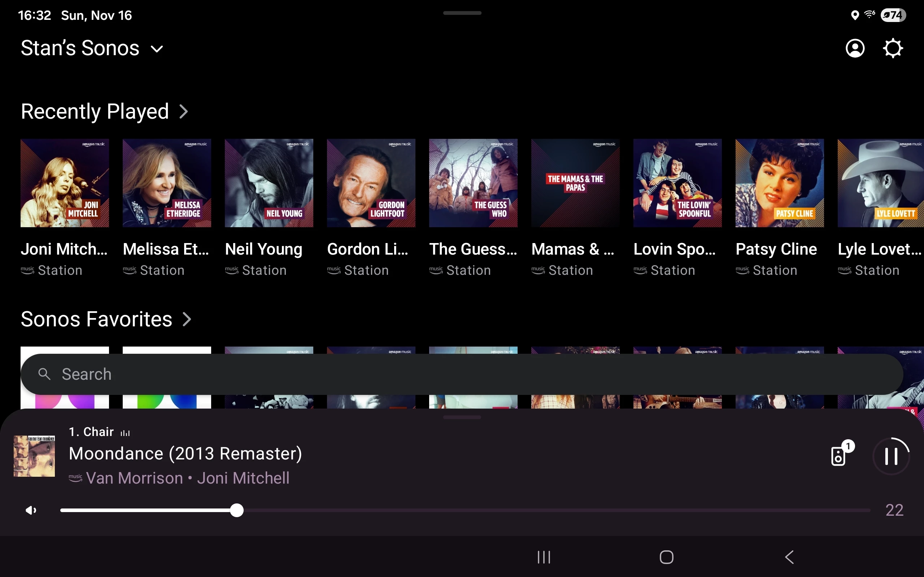Tap the Android home button

666,557
